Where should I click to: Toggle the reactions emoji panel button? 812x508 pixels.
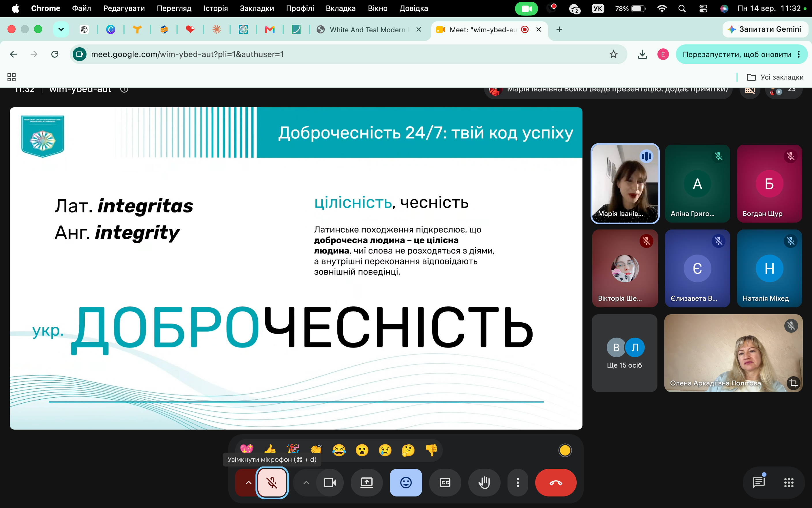pos(406,482)
